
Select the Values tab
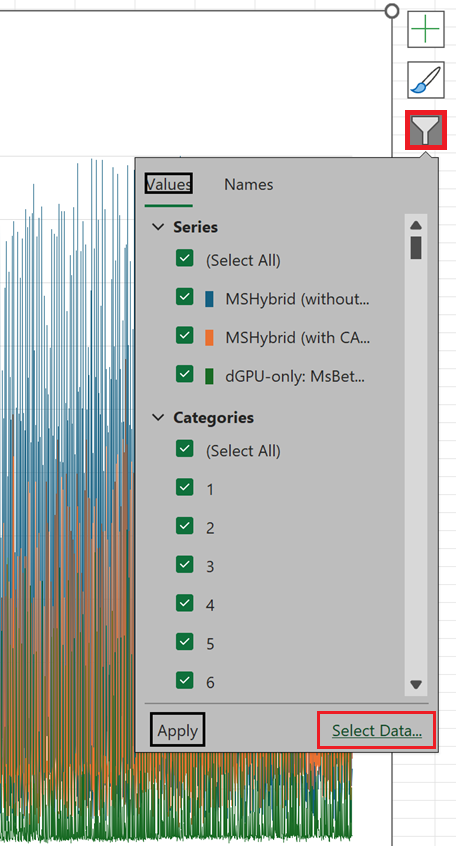pyautogui.click(x=168, y=185)
